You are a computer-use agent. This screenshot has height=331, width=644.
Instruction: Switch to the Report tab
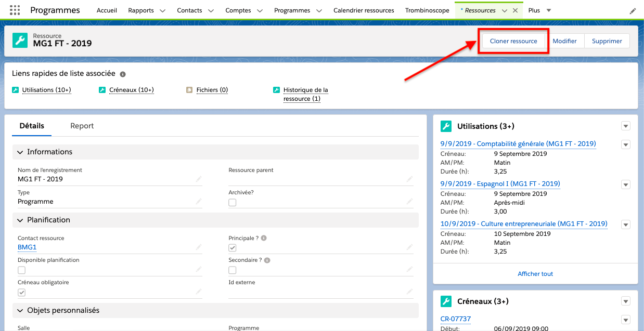point(82,126)
